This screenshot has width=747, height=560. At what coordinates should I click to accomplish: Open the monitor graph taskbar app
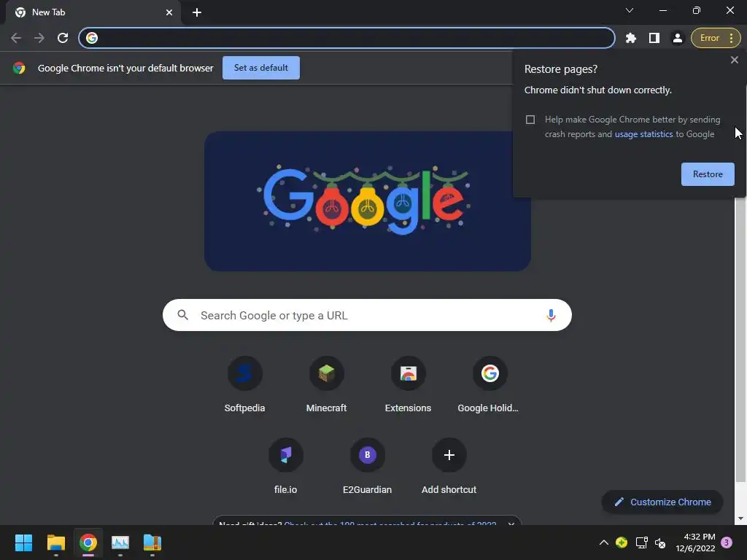coord(120,542)
